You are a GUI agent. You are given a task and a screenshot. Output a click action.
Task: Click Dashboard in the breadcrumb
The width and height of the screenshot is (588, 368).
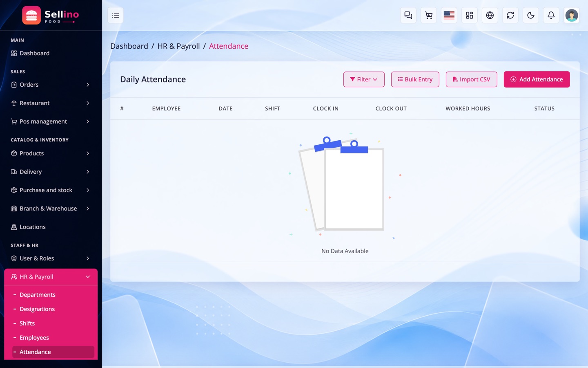(x=129, y=46)
